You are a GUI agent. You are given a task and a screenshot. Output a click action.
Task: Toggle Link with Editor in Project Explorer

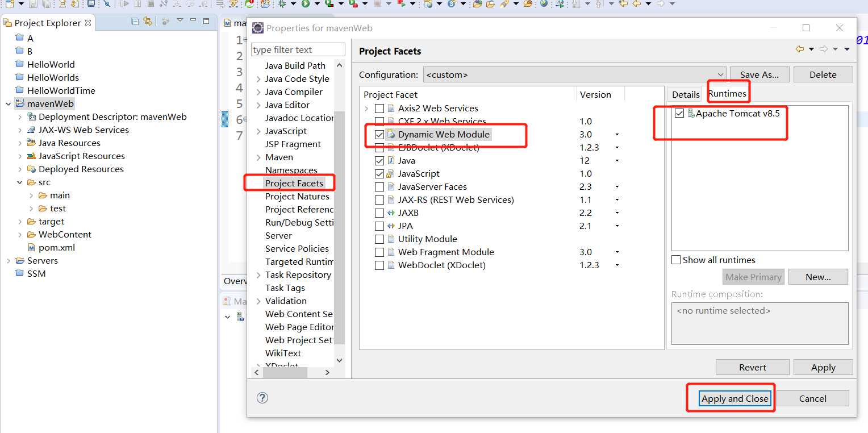point(148,22)
